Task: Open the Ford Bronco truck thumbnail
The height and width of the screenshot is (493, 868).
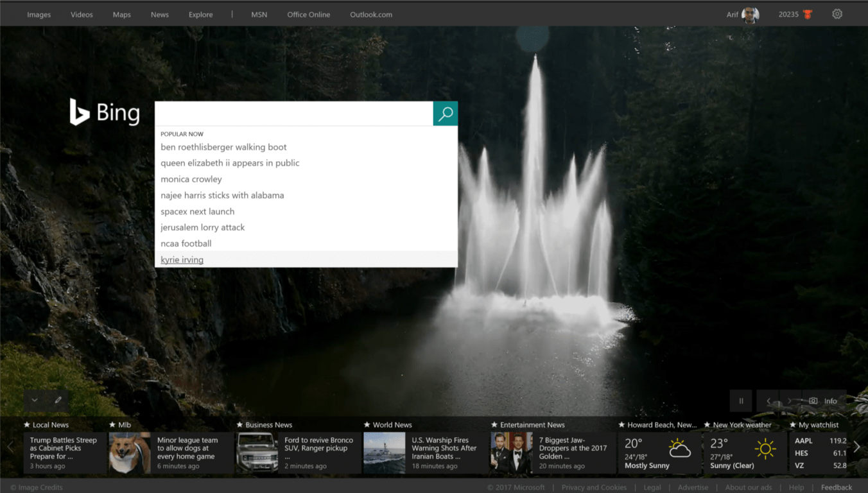Action: [x=257, y=453]
